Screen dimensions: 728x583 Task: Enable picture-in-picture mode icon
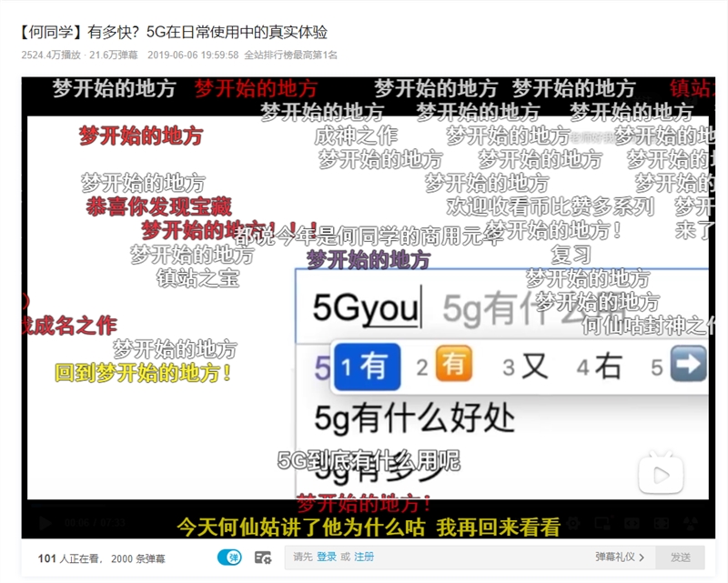(602, 523)
